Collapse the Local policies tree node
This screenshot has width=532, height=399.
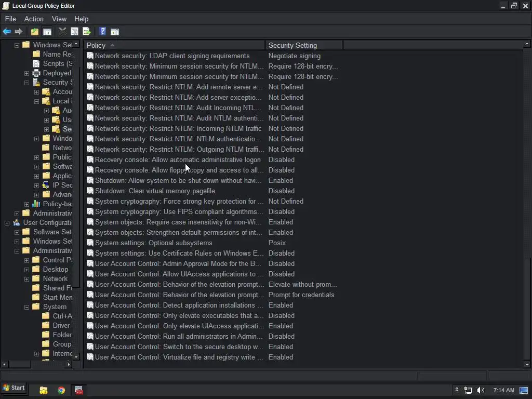point(36,101)
